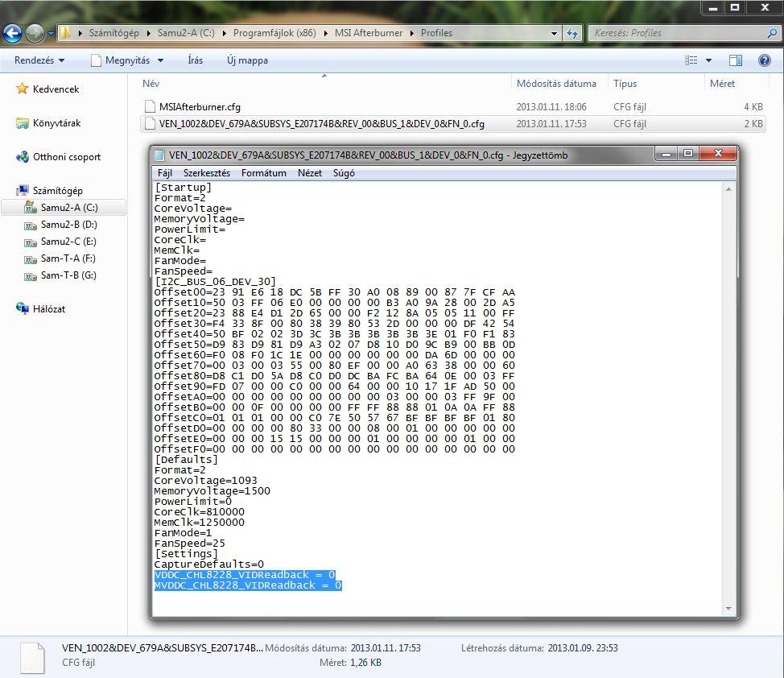Image resolution: width=784 pixels, height=678 pixels.
Task: Click the Kedvencek star icon
Action: click(x=22, y=89)
